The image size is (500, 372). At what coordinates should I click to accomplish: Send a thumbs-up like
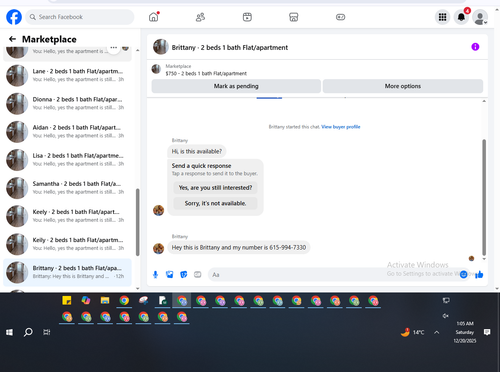(479, 275)
